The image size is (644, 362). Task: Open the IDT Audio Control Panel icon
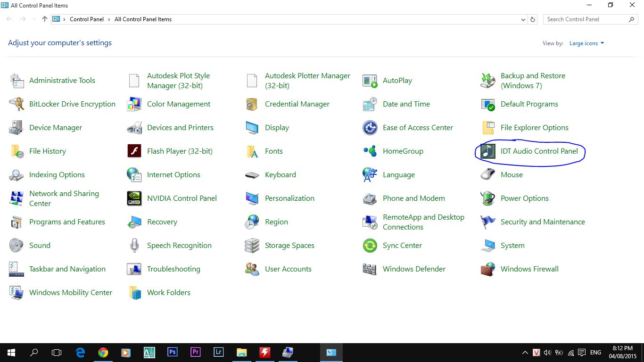point(488,151)
